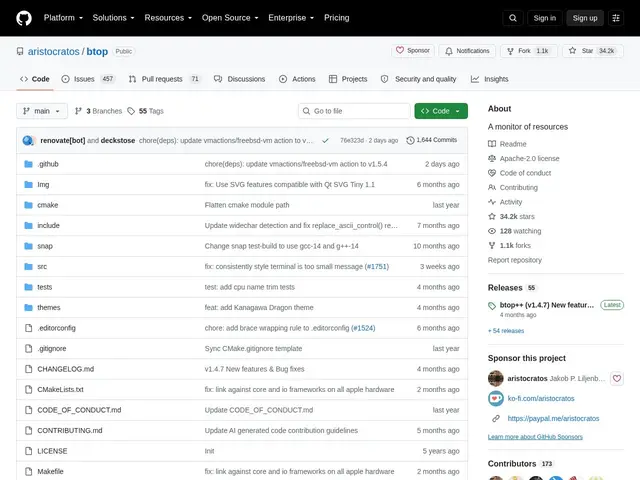640x480 pixels.
Task: Click the commit history clock icon
Action: pyautogui.click(x=410, y=140)
